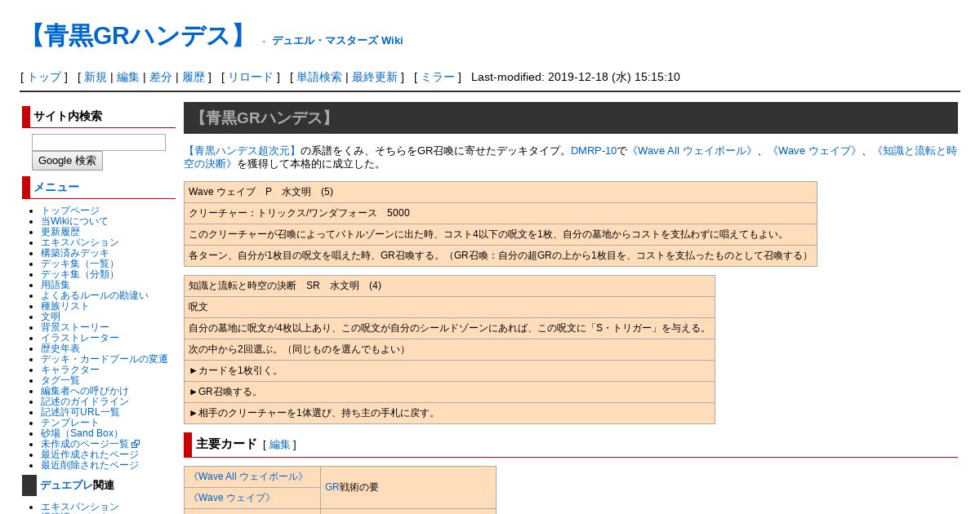Open 履歴 page history

pos(194,77)
